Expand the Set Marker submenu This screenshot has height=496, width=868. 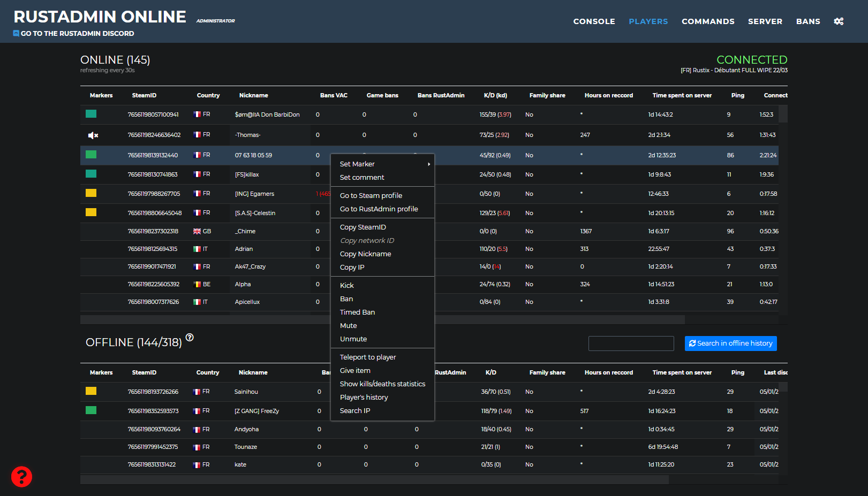tap(382, 164)
